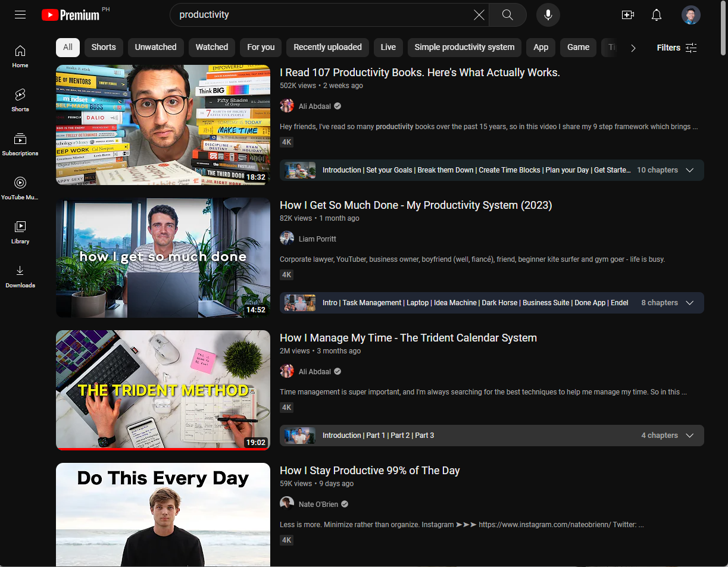This screenshot has height=567, width=728.
Task: Expand the 10 chapters dropdown
Action: tap(689, 170)
